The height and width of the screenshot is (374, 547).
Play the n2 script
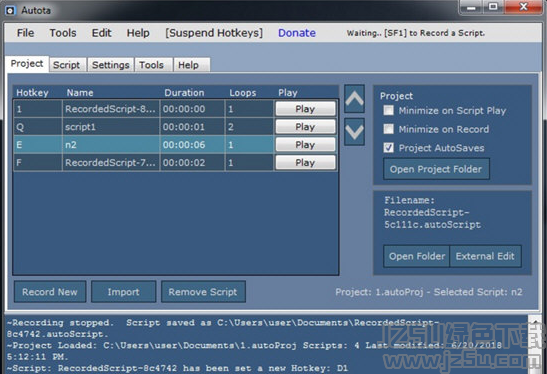click(305, 145)
